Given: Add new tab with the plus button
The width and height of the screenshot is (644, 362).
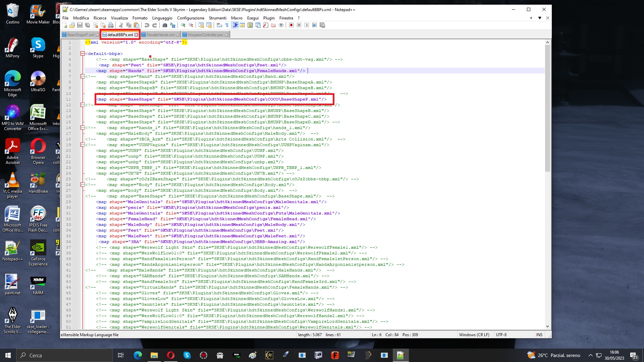Looking at the screenshot, I should [531, 18].
